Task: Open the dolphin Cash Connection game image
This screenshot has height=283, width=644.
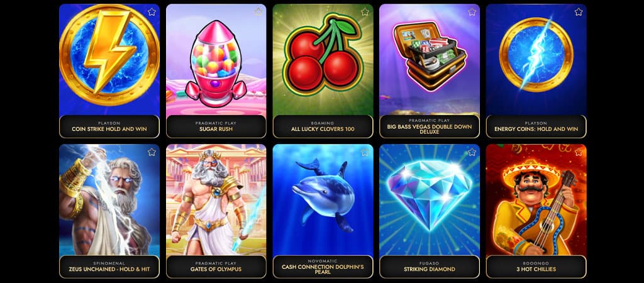Action: (x=323, y=199)
